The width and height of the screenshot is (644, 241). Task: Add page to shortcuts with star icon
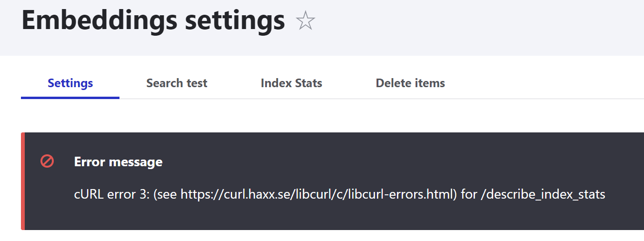pos(305,21)
